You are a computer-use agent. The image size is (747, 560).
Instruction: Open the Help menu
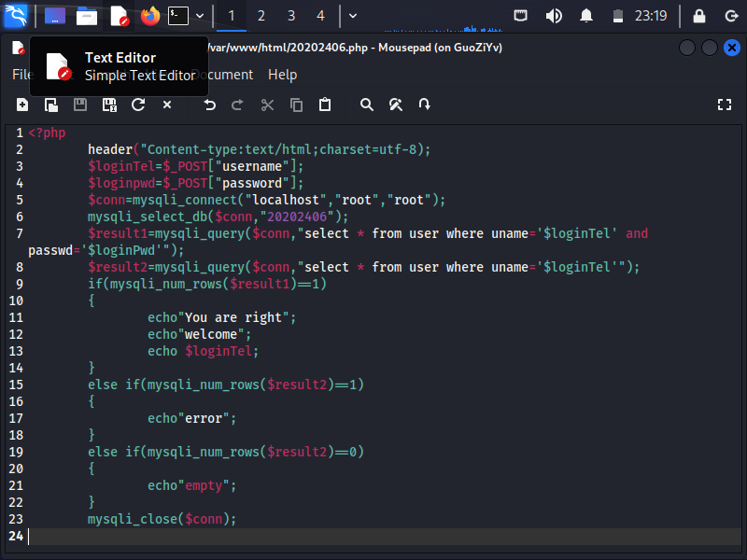(283, 75)
